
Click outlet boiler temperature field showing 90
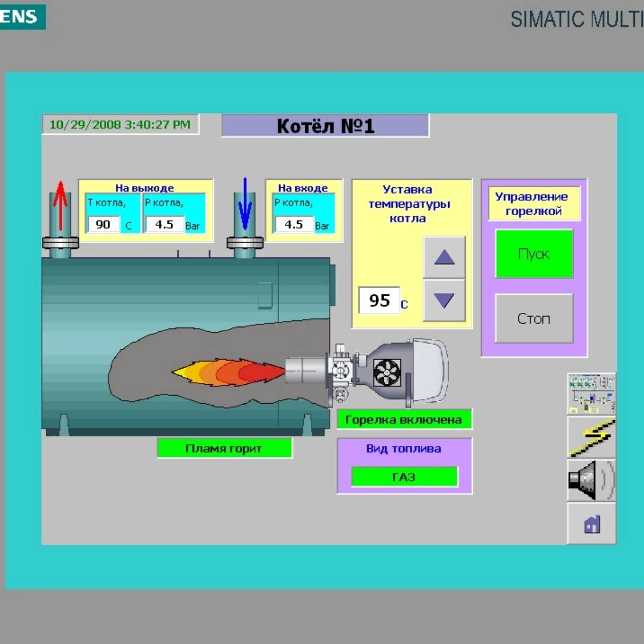pyautogui.click(x=103, y=224)
